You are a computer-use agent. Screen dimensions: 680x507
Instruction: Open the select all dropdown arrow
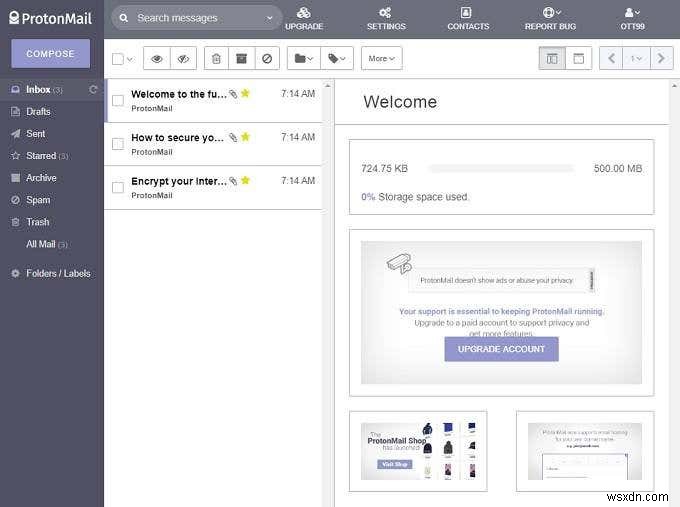[x=130, y=59]
